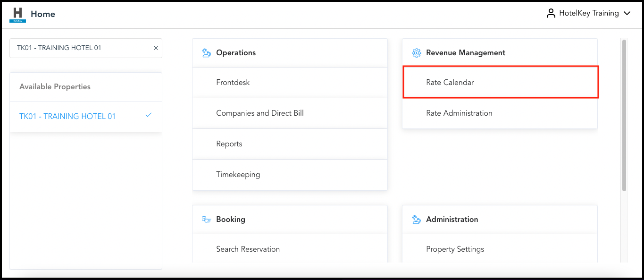Click the Administration section icon
644x280 pixels.
coord(416,220)
